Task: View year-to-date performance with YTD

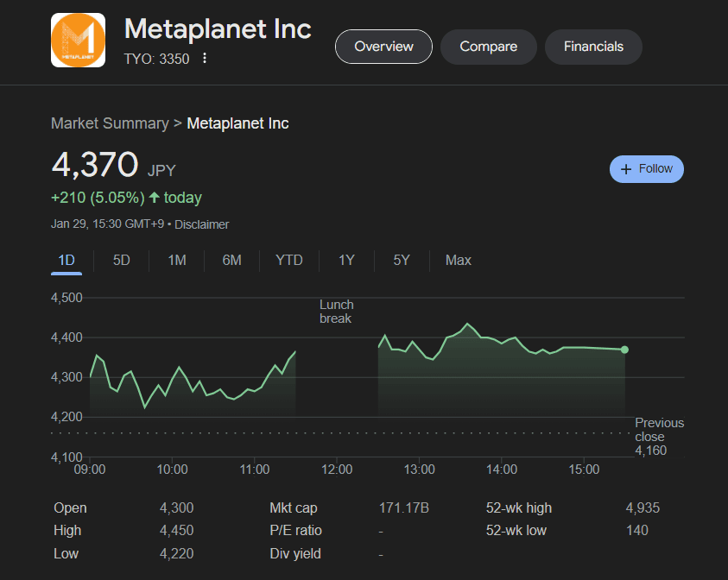Action: tap(289, 260)
